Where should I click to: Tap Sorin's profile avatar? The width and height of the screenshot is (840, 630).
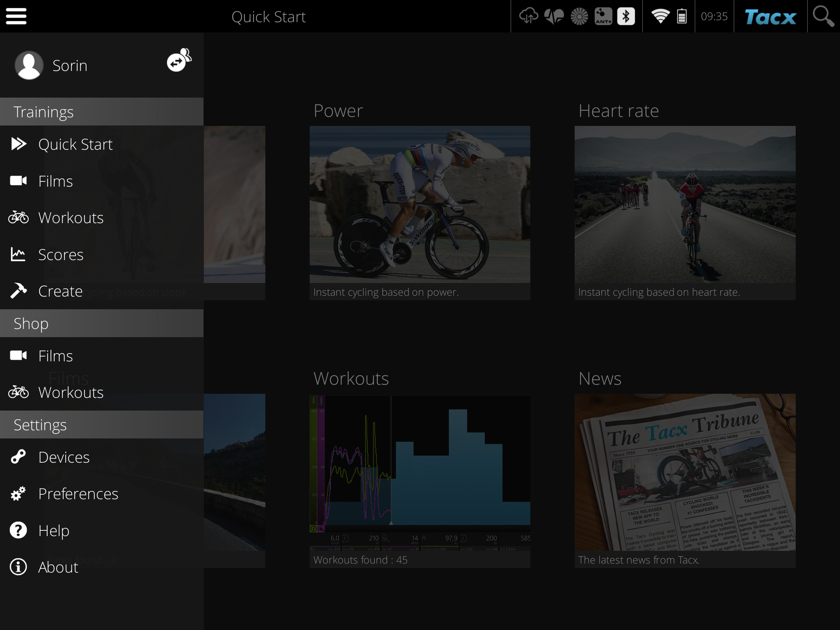tap(29, 65)
